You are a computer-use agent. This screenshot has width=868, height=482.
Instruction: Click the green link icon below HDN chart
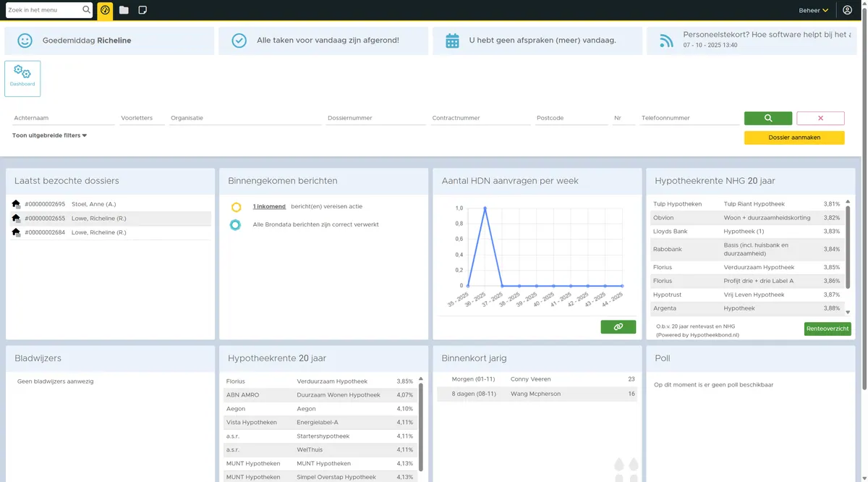(x=618, y=327)
